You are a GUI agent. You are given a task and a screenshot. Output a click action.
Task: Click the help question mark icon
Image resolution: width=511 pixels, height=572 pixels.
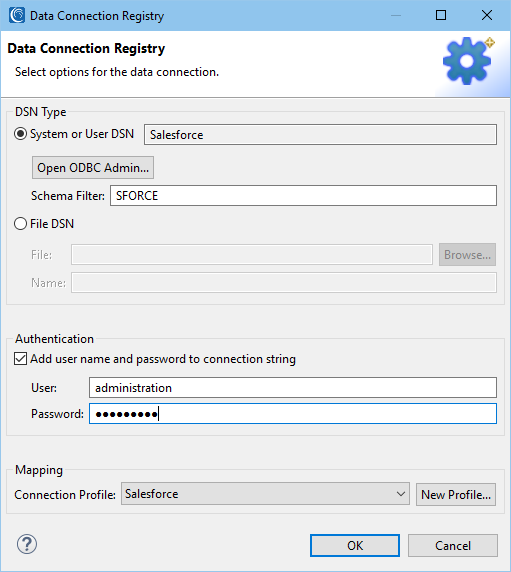[x=27, y=545]
